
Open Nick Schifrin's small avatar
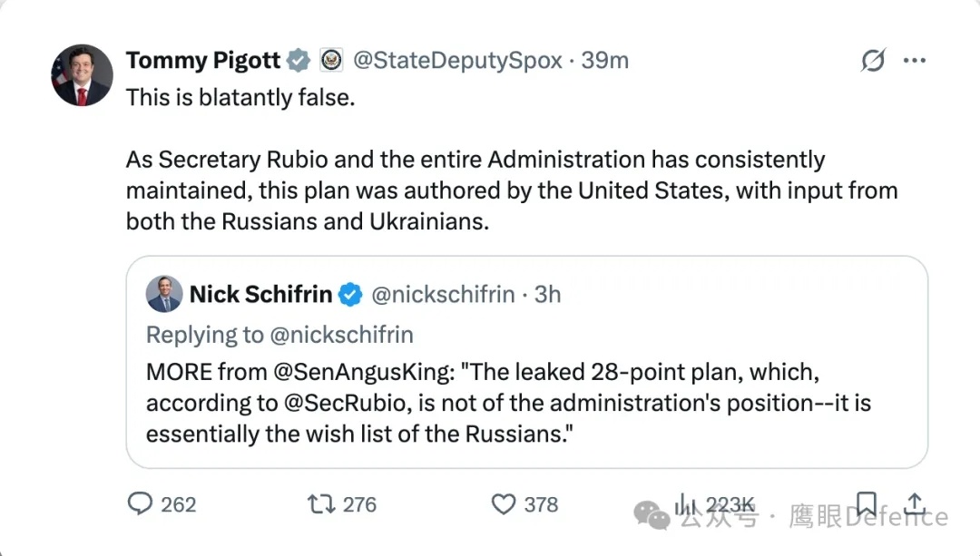(x=164, y=294)
